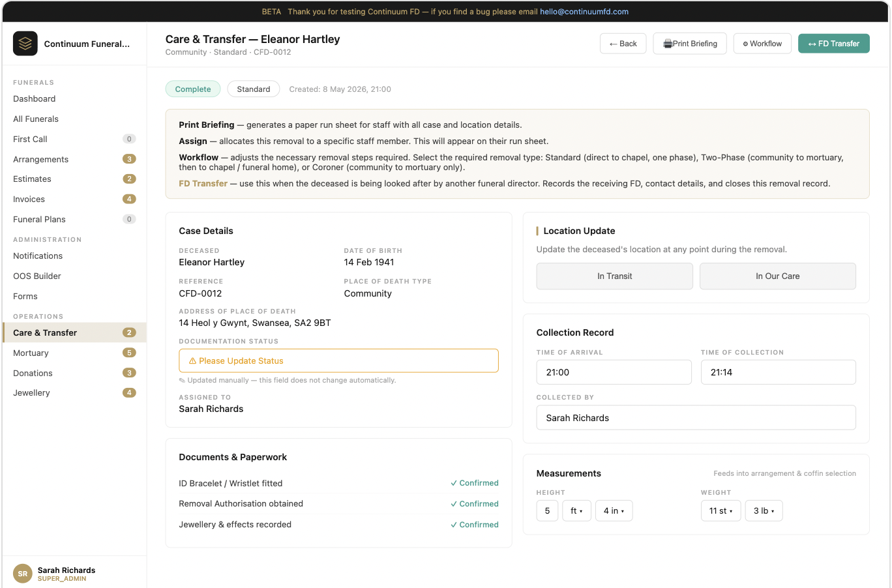Click the FD Transfer arrows icon
Image resolution: width=892 pixels, height=588 pixels.
coord(812,44)
